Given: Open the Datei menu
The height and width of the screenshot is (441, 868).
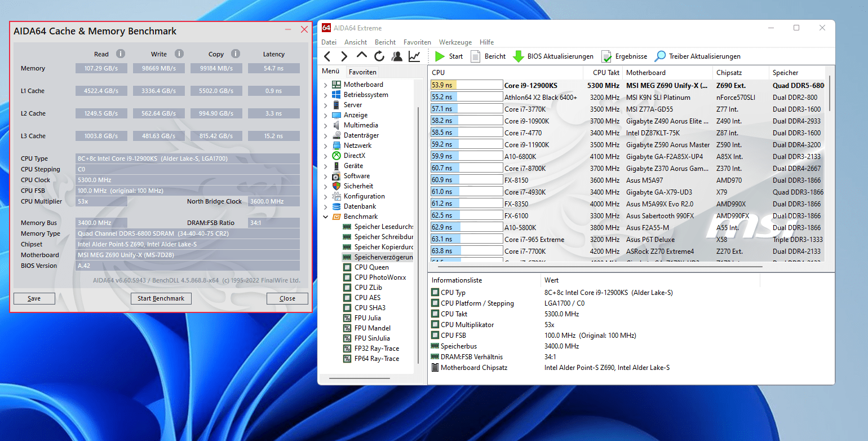Looking at the screenshot, I should (329, 42).
